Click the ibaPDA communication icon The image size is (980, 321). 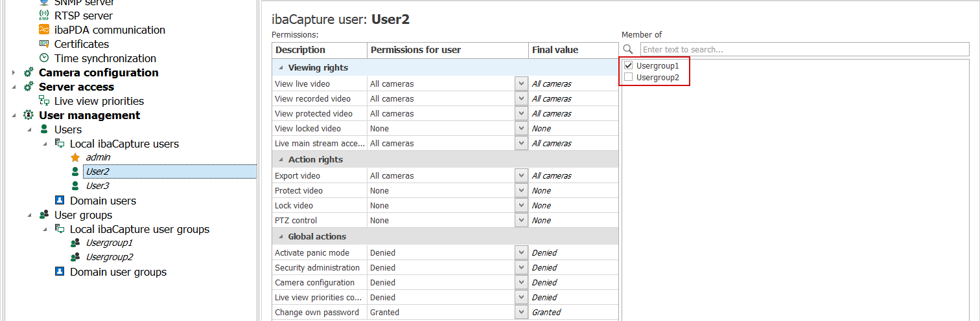[44, 30]
